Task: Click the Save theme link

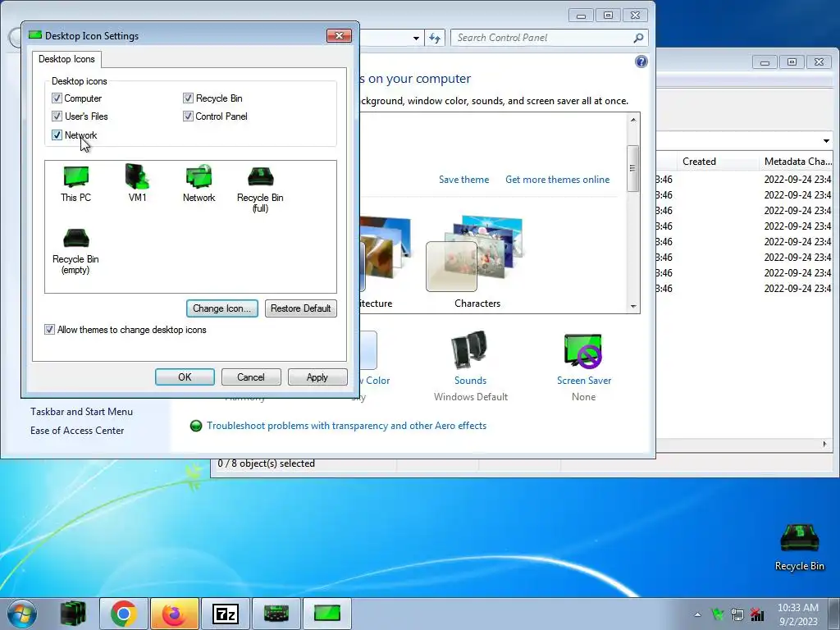Action: pos(464,180)
